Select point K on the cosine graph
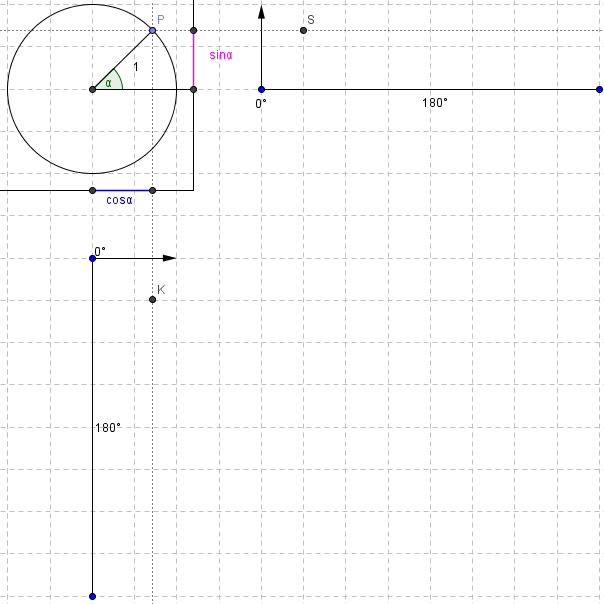The image size is (604, 604). [152, 299]
